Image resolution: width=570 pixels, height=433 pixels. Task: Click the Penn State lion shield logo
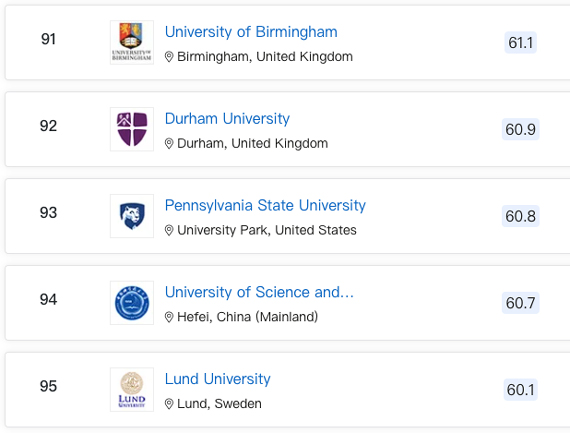tap(132, 216)
